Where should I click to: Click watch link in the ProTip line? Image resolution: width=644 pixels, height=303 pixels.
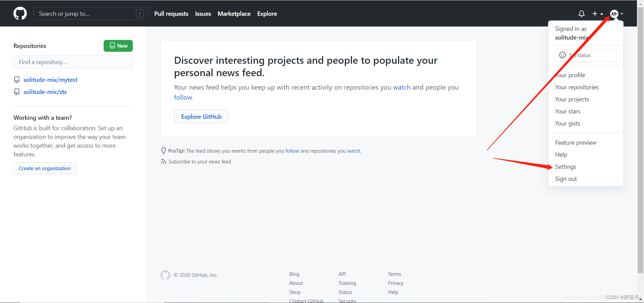[354, 151]
